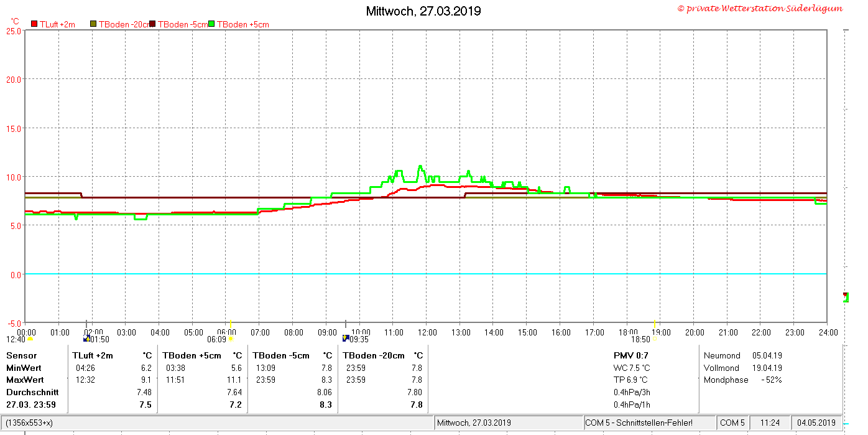This screenshot has width=868, height=435.
Task: Click the 04.05.2019 date in status bar
Action: (x=817, y=423)
